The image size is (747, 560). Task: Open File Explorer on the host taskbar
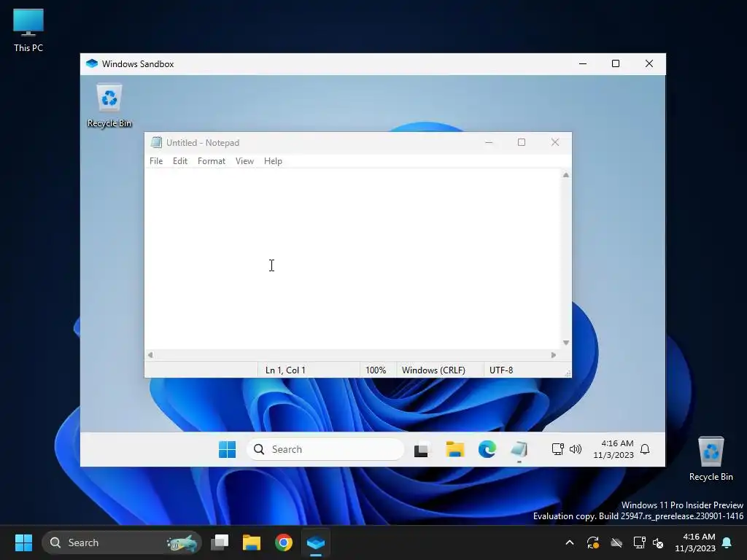pyautogui.click(x=252, y=542)
